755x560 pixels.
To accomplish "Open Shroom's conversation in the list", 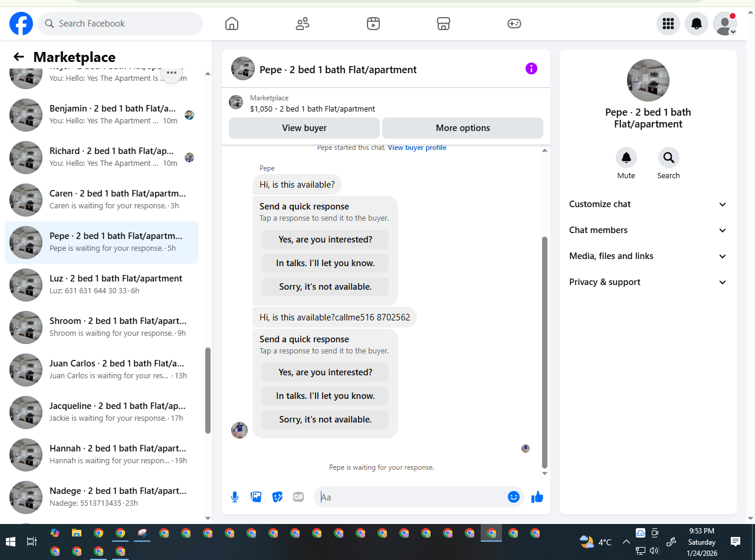I will click(101, 328).
